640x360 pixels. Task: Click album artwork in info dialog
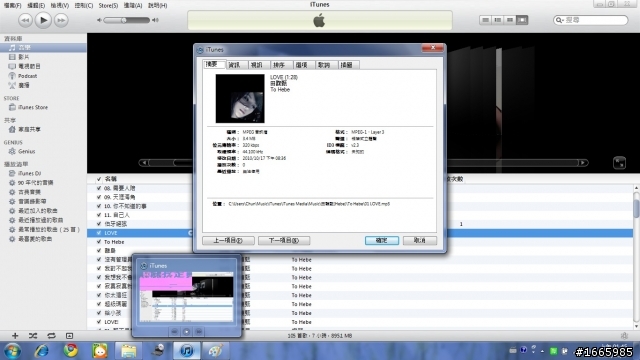240,98
